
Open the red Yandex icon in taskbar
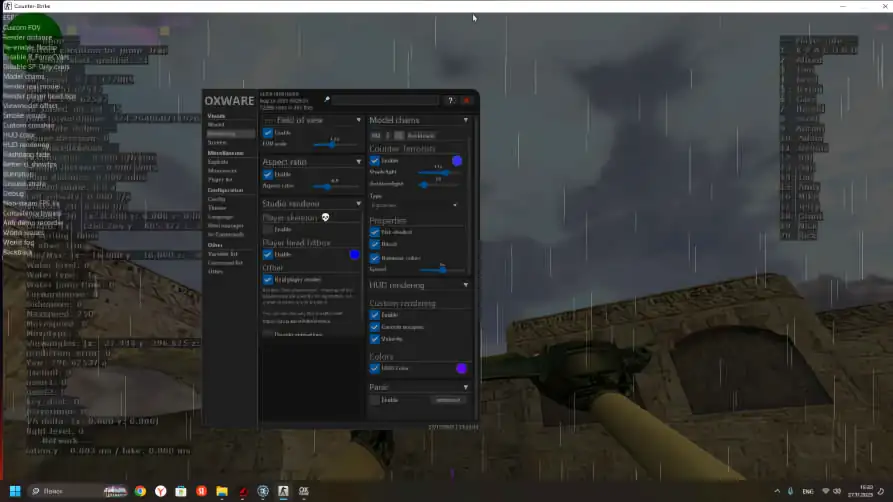coord(202,491)
